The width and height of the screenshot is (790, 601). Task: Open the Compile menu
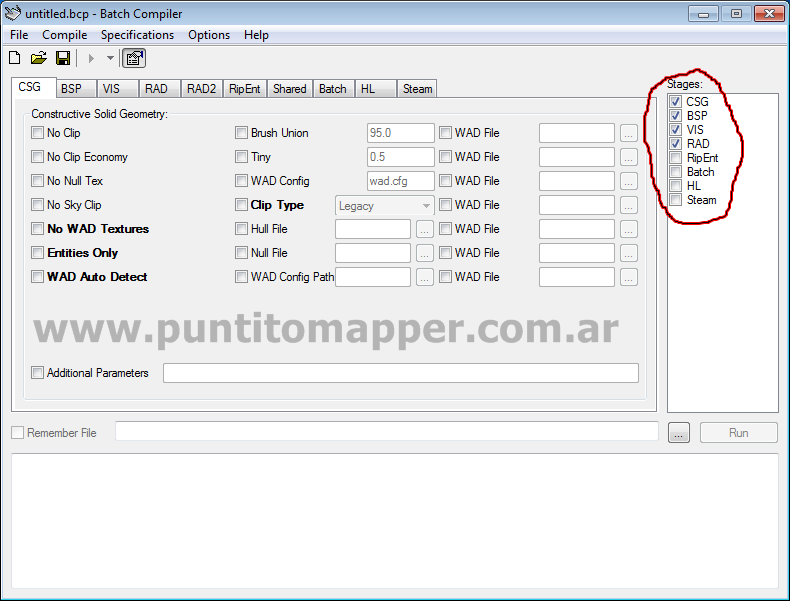point(64,35)
